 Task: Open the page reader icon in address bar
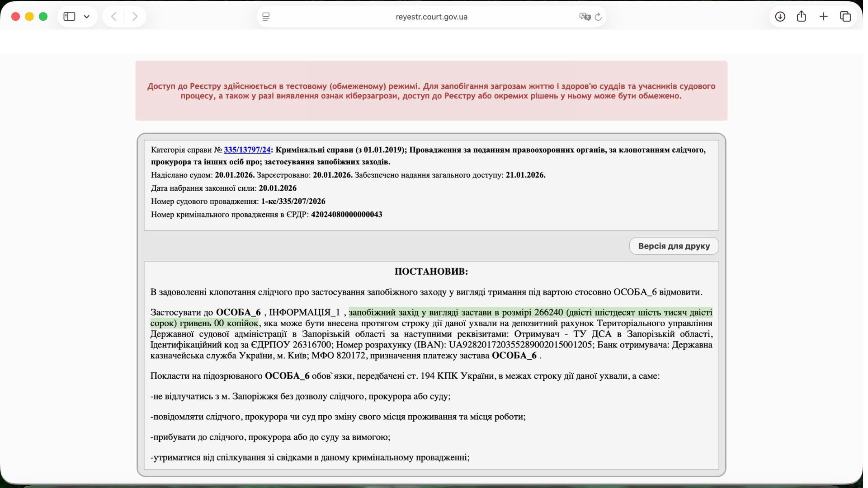point(266,17)
